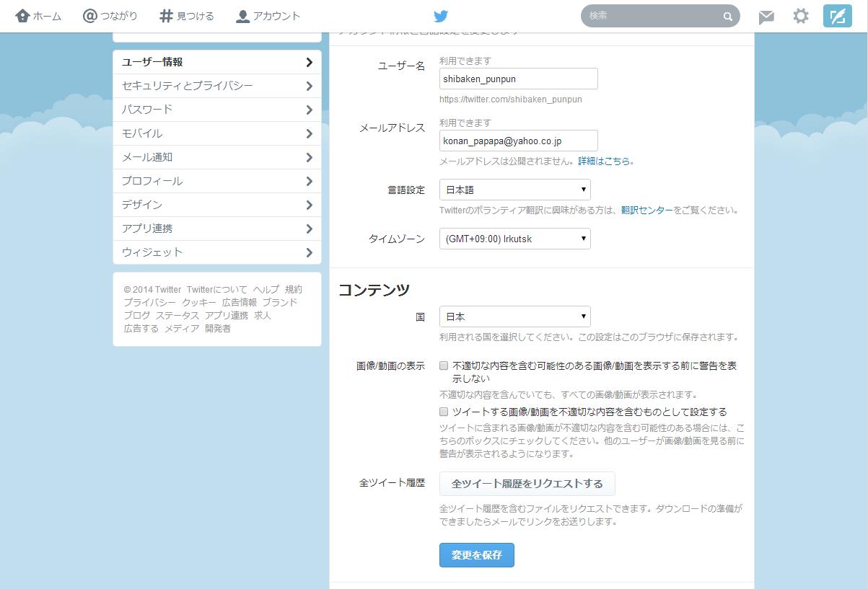The height and width of the screenshot is (589, 868).
Task: Open the 翻訳センター link
Action: (x=646, y=211)
